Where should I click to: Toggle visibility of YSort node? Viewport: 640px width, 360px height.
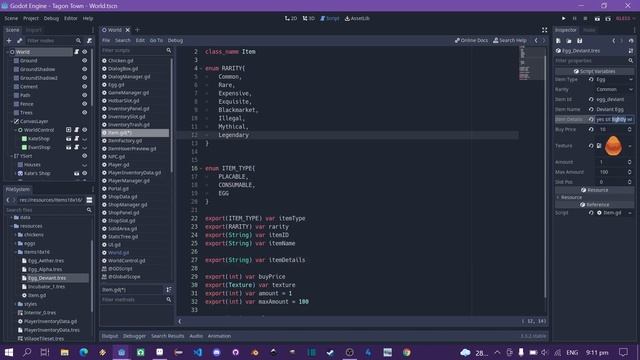pyautogui.click(x=84, y=156)
